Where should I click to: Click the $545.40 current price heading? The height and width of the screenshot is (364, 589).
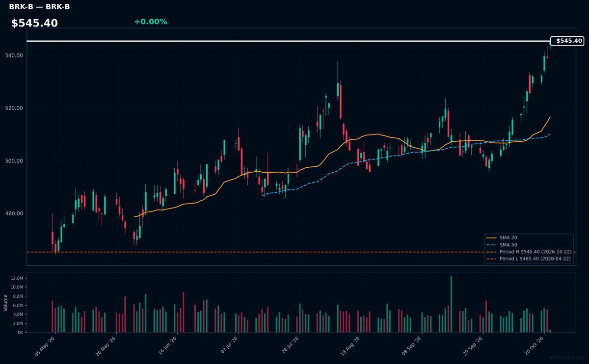(x=34, y=23)
